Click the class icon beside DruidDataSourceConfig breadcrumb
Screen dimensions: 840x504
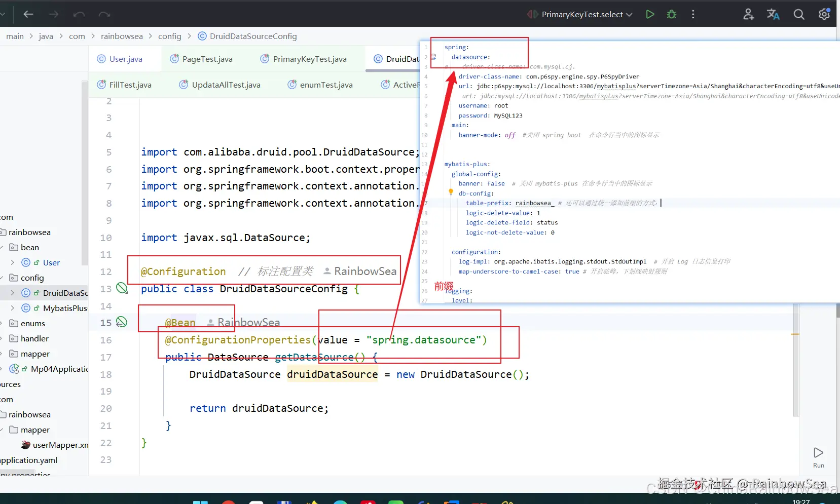tap(202, 36)
